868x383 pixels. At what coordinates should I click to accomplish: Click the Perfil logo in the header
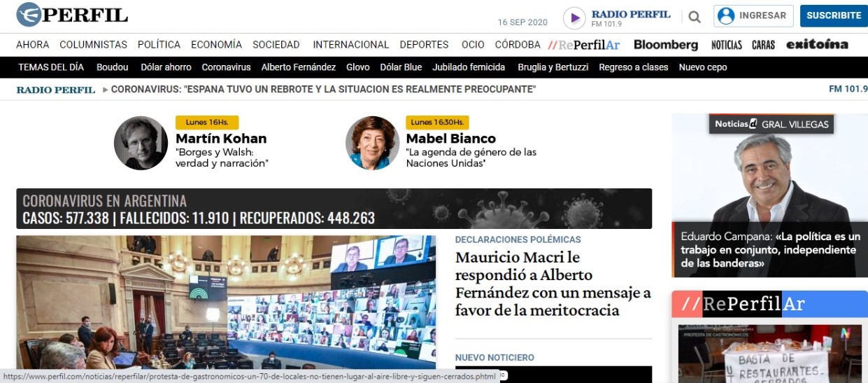pyautogui.click(x=72, y=15)
